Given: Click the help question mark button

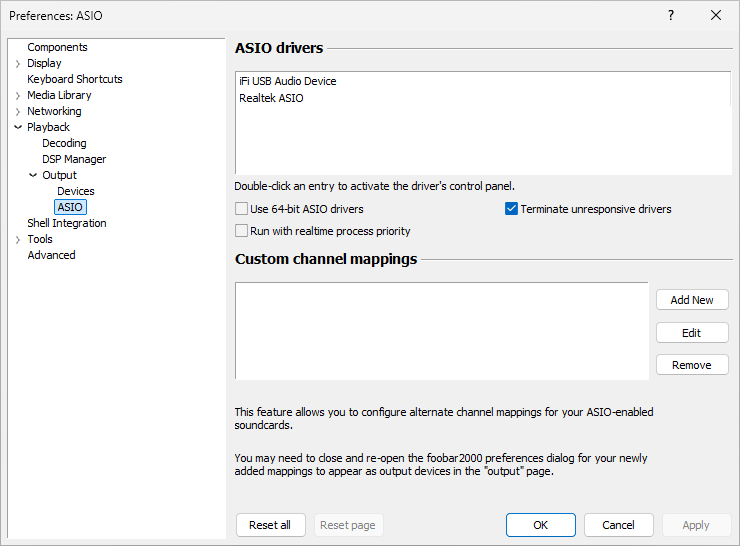Looking at the screenshot, I should coord(670,15).
